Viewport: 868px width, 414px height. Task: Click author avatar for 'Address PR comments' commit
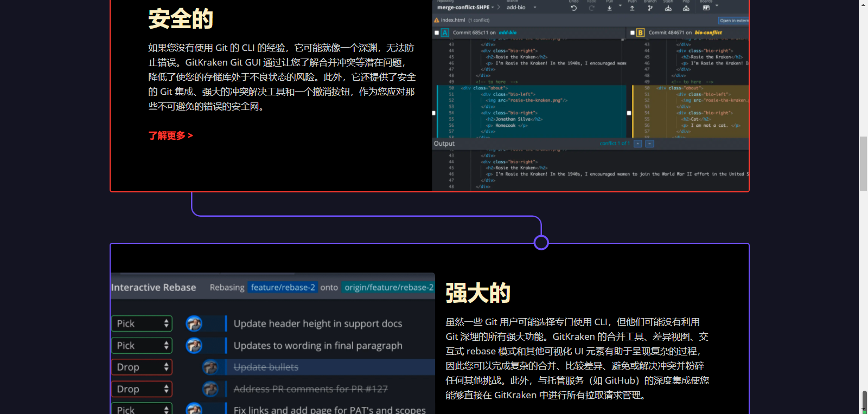(x=210, y=389)
